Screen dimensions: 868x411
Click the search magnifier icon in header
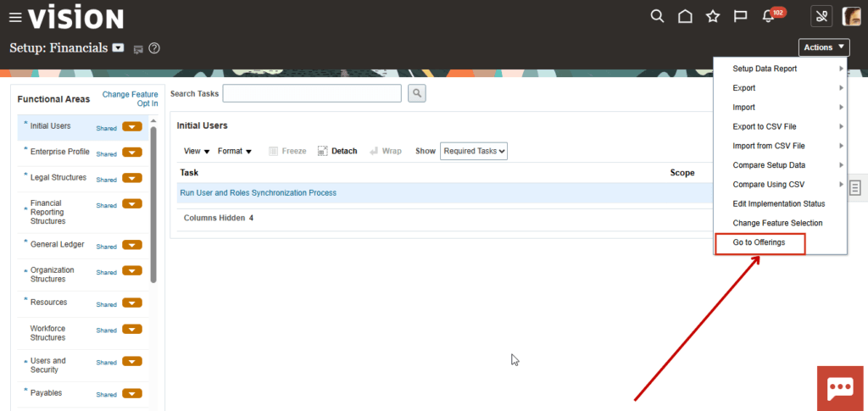pyautogui.click(x=657, y=17)
